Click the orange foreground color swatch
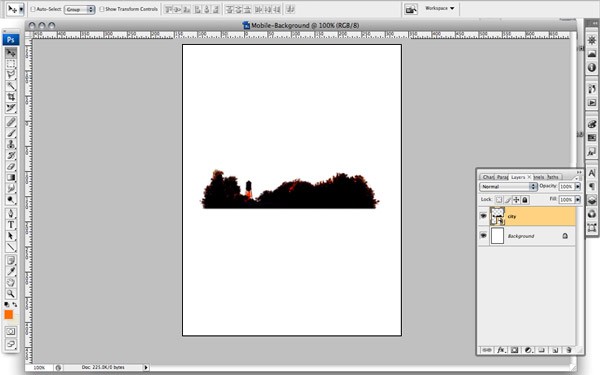Image resolution: width=600 pixels, height=375 pixels. tap(8, 315)
